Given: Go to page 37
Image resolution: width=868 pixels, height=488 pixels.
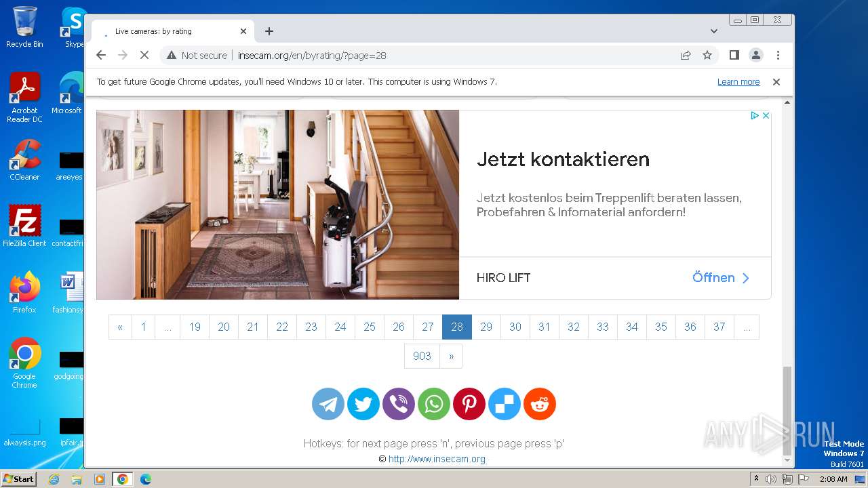Looking at the screenshot, I should [x=719, y=327].
